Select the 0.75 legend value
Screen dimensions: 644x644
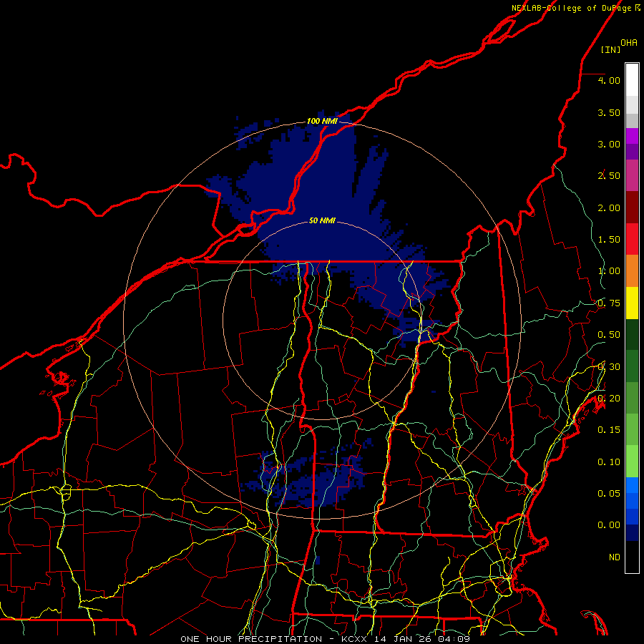click(x=609, y=303)
